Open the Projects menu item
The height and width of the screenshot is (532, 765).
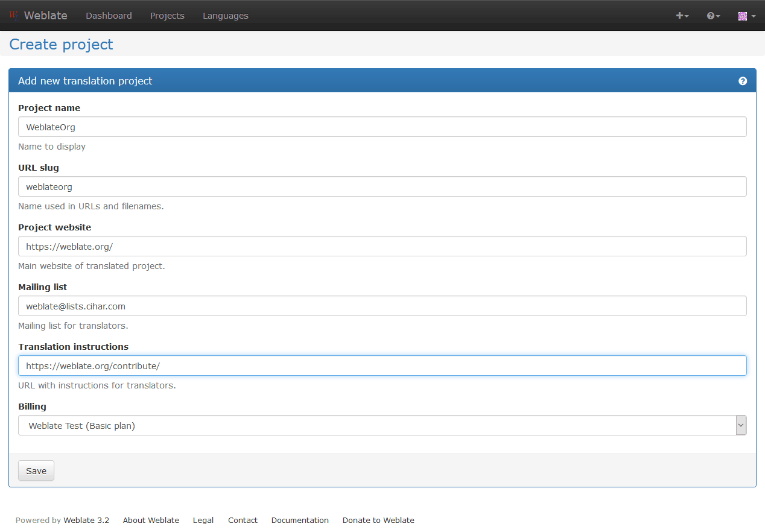[167, 16]
